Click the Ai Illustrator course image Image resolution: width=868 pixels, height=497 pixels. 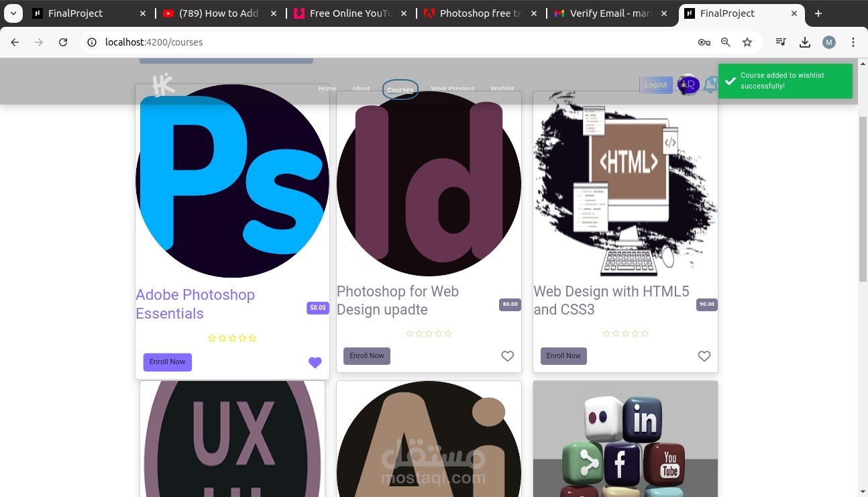tap(429, 439)
